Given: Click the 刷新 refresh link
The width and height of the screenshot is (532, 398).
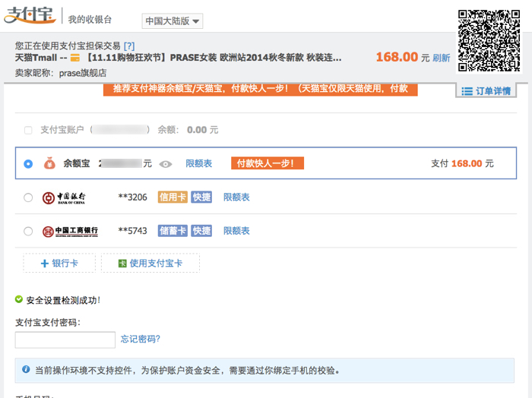Looking at the screenshot, I should [442, 58].
